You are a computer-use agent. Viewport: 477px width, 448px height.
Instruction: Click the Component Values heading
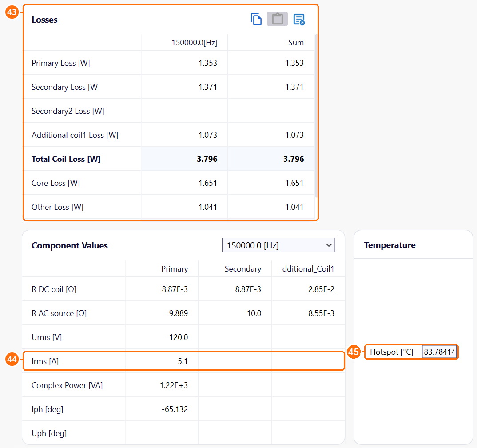[x=70, y=246]
